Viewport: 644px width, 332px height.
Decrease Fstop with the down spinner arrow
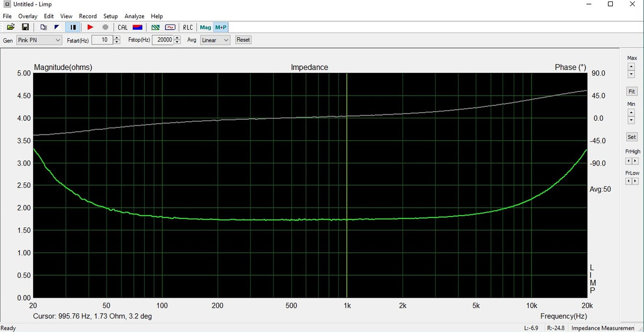pyautogui.click(x=177, y=42)
